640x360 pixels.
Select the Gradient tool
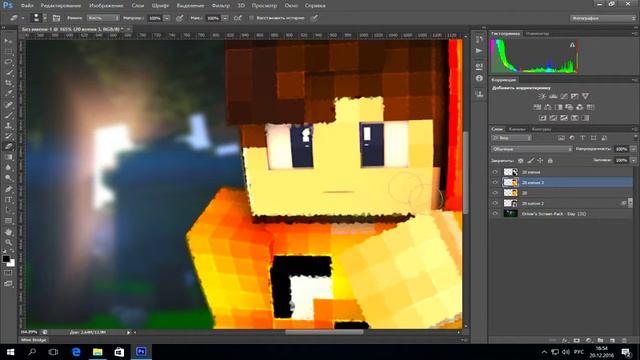click(x=8, y=157)
